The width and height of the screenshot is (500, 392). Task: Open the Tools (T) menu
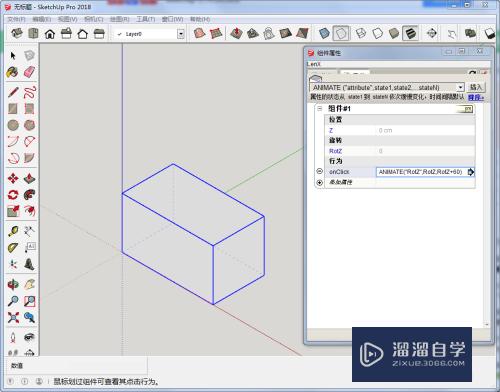(x=146, y=19)
